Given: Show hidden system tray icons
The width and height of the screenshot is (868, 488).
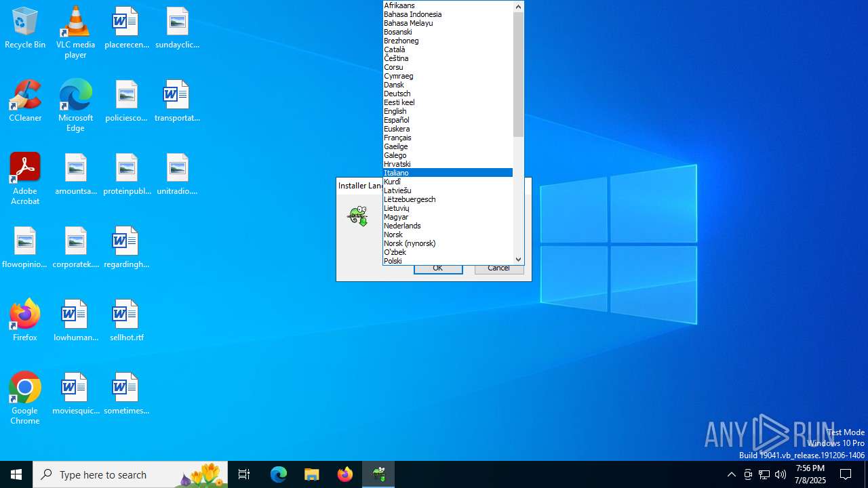Looking at the screenshot, I should click(731, 474).
